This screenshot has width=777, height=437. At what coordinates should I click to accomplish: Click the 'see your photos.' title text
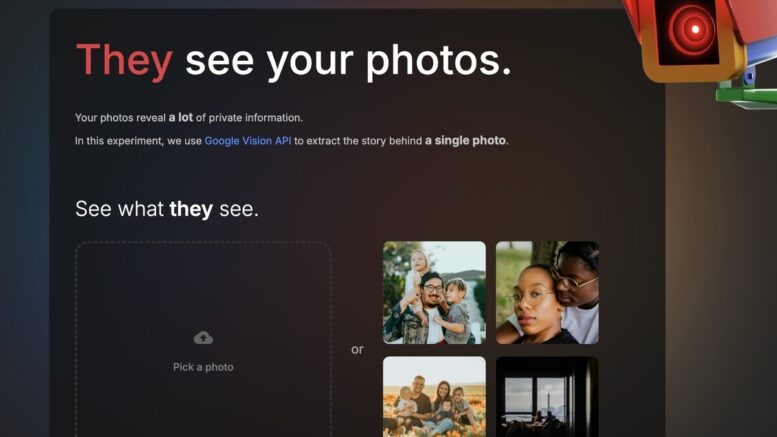coord(348,61)
